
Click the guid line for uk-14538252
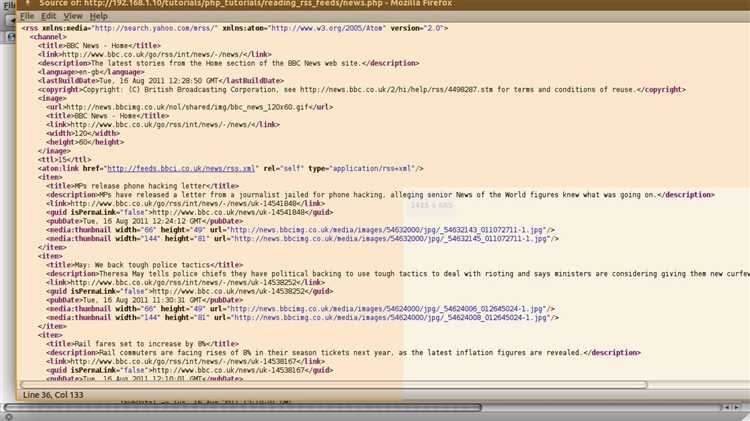coord(190,291)
